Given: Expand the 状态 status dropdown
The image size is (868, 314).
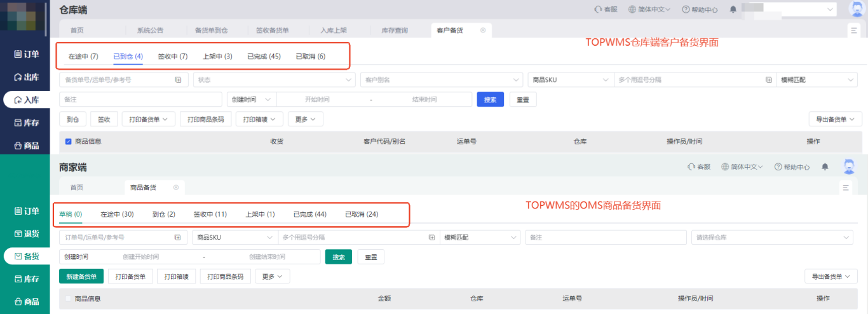Looking at the screenshot, I should 275,79.
